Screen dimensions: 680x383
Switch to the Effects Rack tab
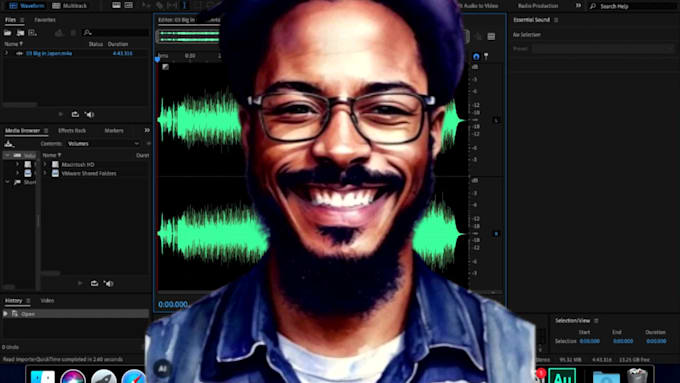(72, 130)
